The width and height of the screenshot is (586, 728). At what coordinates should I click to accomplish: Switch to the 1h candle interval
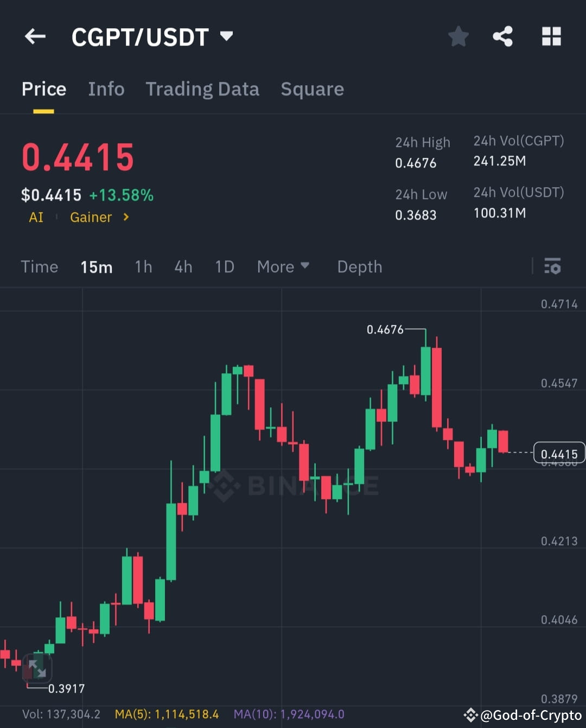[143, 266]
